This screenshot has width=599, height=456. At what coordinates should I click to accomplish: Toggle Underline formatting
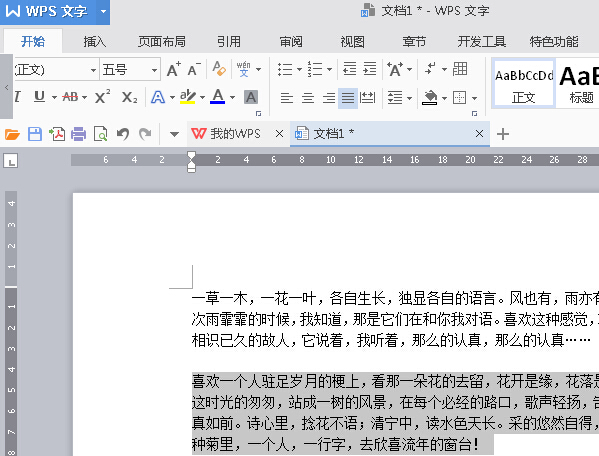(39, 97)
